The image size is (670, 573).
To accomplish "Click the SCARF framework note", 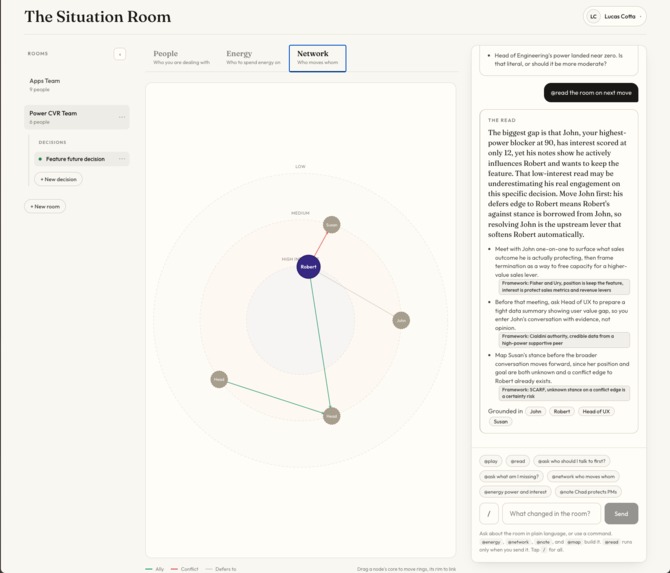I will tap(564, 393).
